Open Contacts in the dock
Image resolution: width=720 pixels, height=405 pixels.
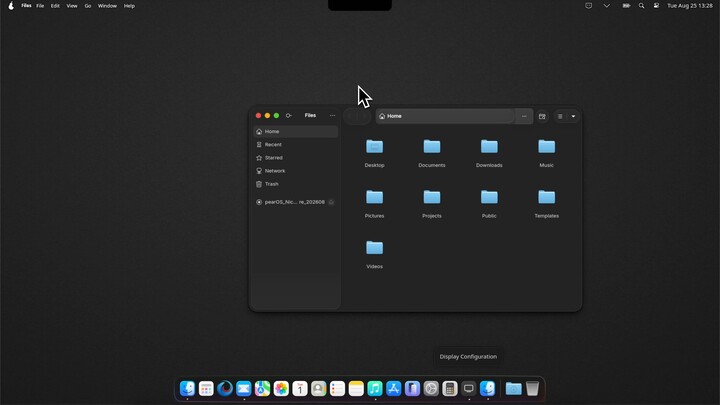pos(319,388)
